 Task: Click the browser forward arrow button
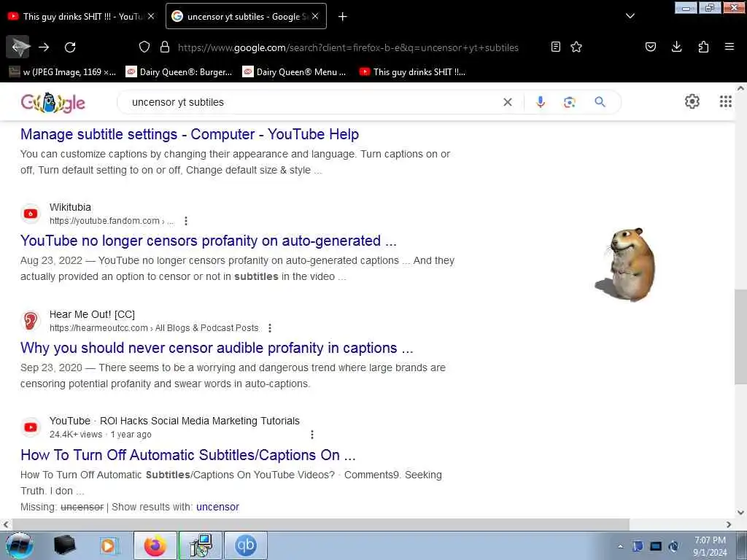coord(44,47)
